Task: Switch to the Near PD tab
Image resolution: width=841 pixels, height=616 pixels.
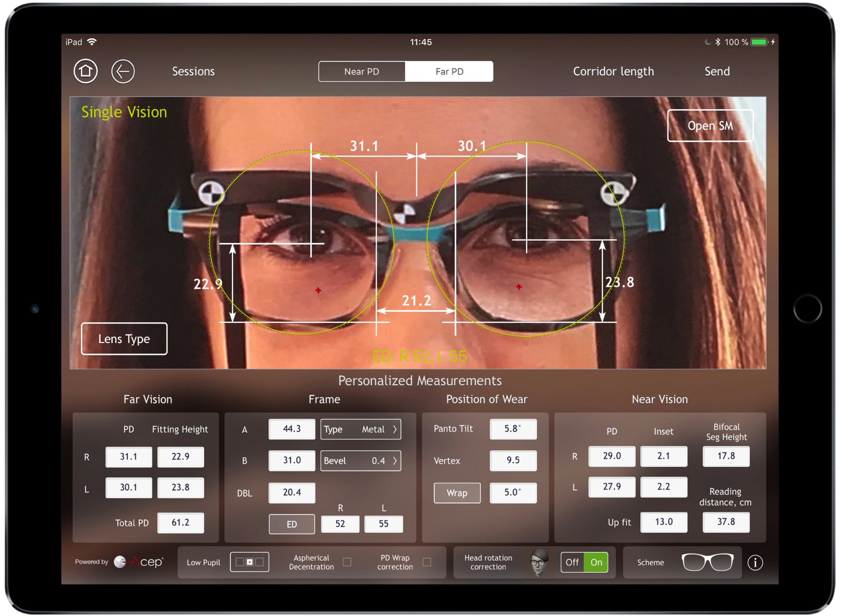Action: [x=362, y=72]
